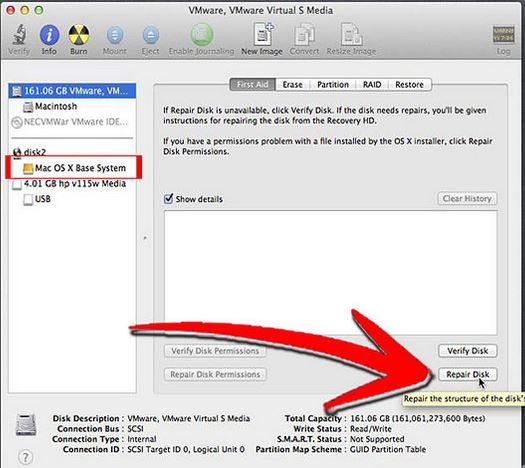Click the help question mark button
The width and height of the screenshot is (525, 468).
point(25,457)
